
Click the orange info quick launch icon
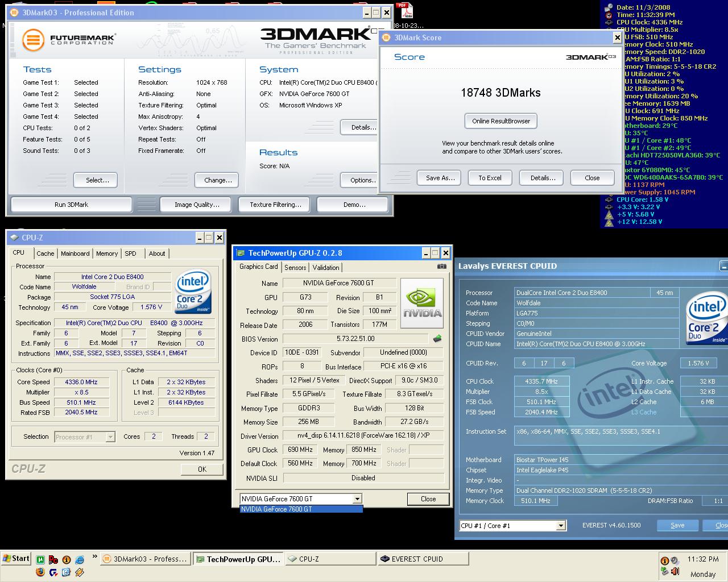click(67, 560)
